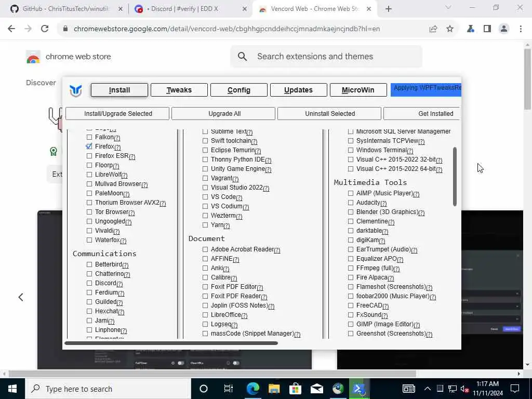Click the Upgrade All button

click(x=223, y=114)
